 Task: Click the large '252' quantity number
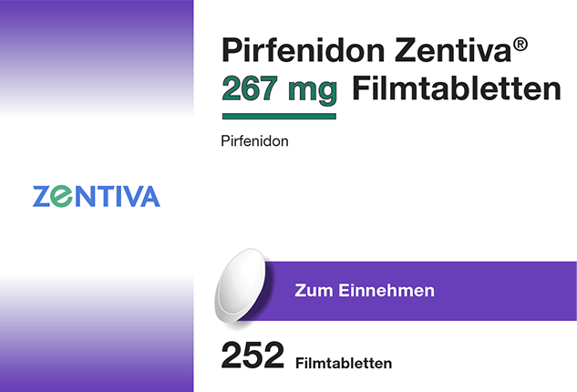pos(252,356)
